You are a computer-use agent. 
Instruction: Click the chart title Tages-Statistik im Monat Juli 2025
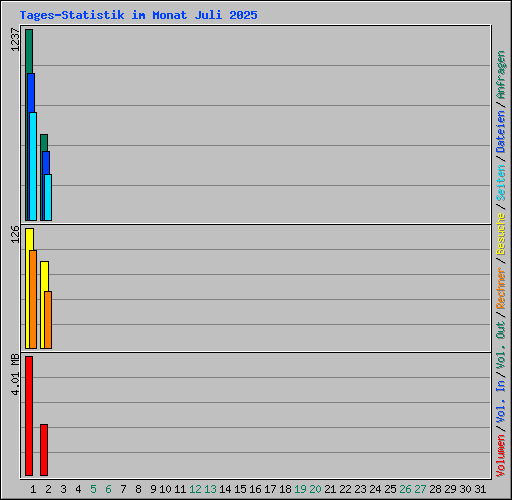(x=138, y=15)
